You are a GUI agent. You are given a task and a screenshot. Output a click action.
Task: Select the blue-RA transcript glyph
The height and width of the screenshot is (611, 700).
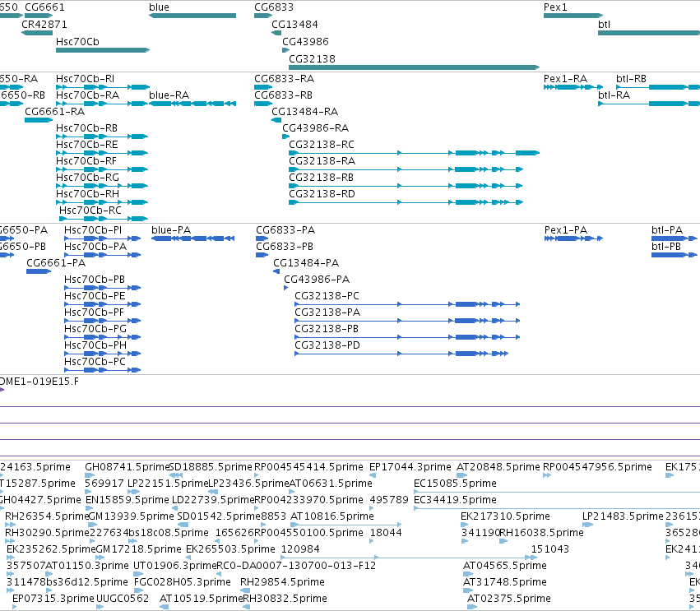click(x=192, y=104)
